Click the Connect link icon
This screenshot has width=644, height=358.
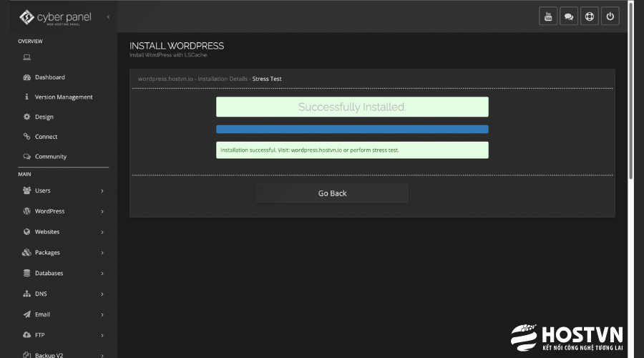26,137
